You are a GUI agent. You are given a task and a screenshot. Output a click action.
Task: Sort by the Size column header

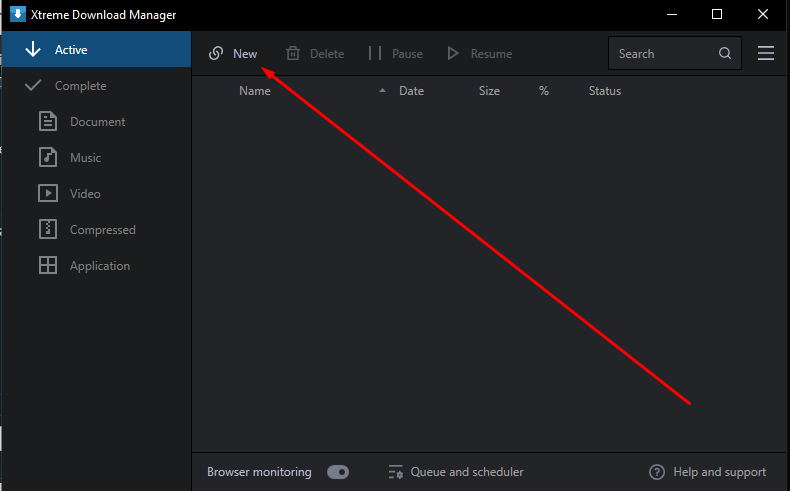click(x=489, y=91)
